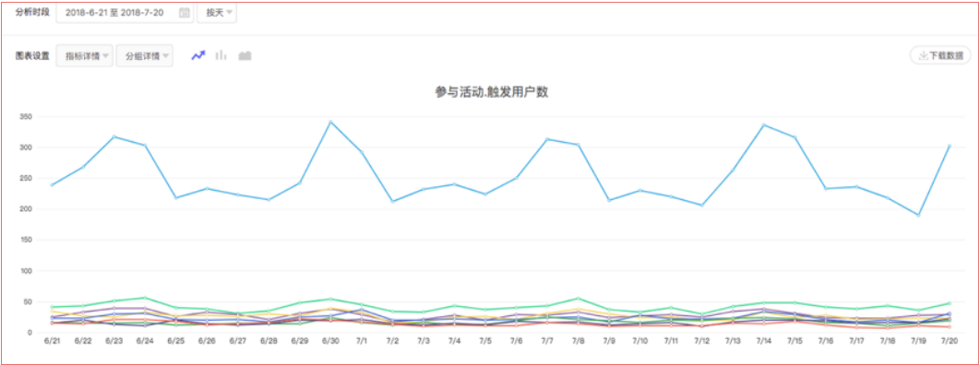The height and width of the screenshot is (365, 980).
Task: Click the blue line point at 6/23
Action: 114,136
